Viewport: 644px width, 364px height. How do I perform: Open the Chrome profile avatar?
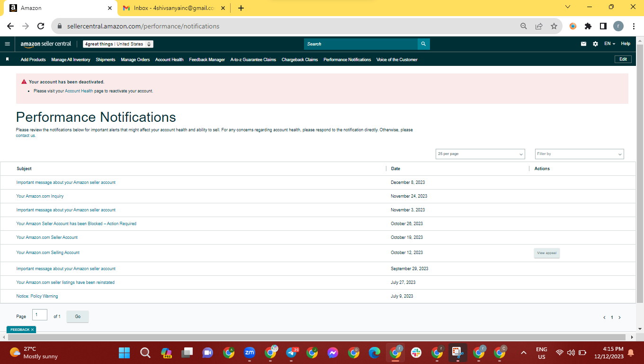618,27
